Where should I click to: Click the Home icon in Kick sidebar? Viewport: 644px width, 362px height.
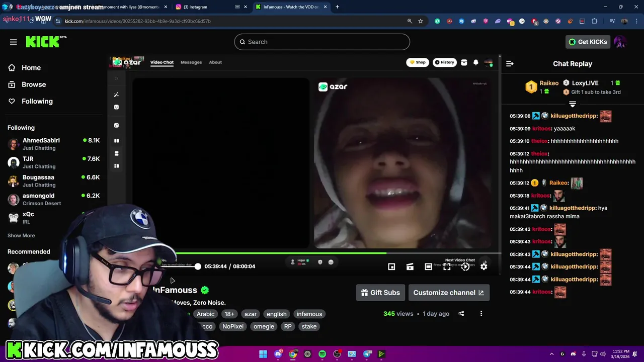(12, 68)
